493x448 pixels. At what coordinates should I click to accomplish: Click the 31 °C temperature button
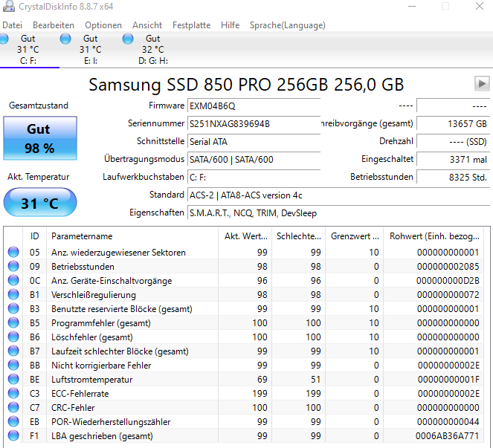point(40,202)
